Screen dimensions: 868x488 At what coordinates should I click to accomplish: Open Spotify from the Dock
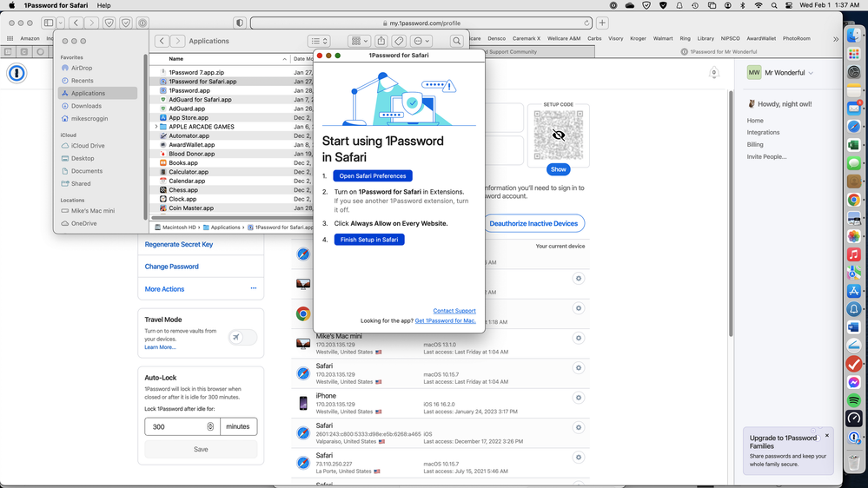854,400
